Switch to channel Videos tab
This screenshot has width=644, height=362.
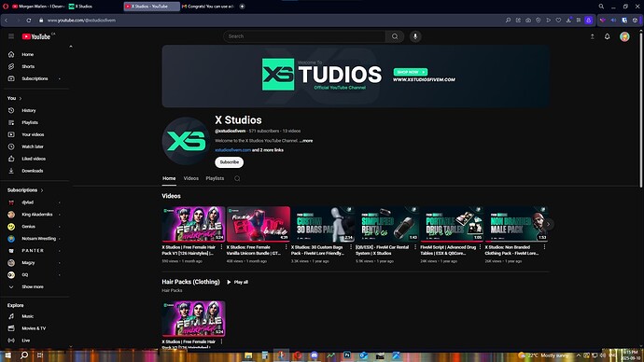click(191, 178)
